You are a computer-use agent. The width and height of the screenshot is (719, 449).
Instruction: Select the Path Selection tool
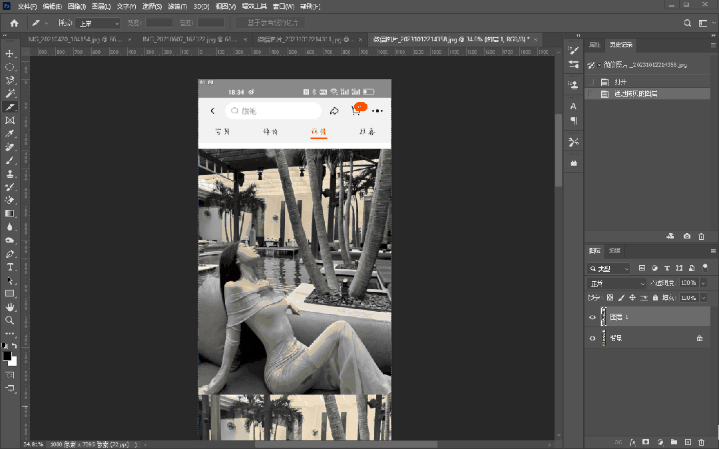point(10,280)
